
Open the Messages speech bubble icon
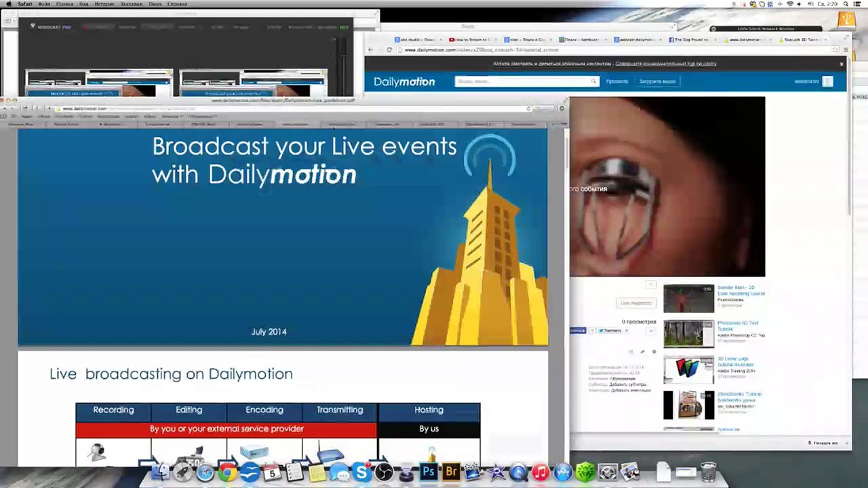point(339,472)
